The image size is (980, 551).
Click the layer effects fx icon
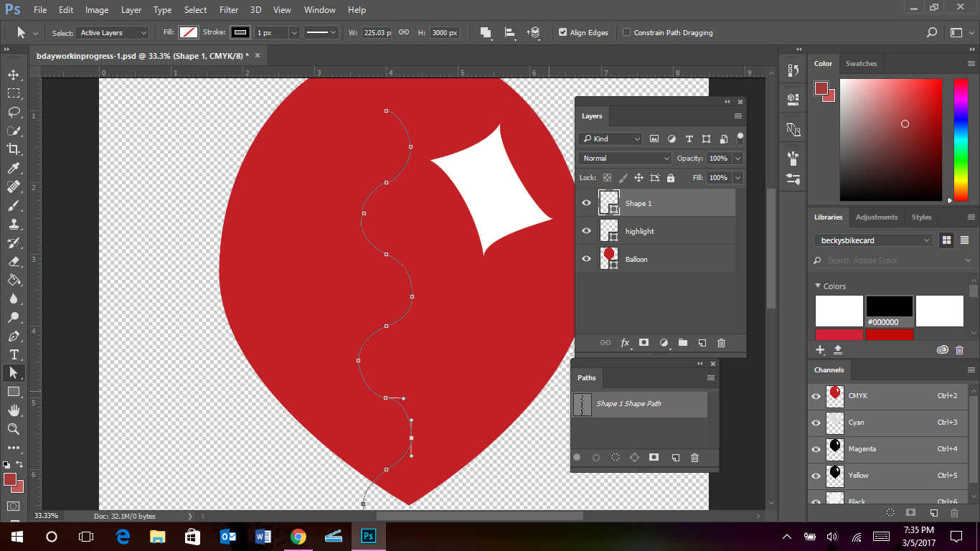pos(625,343)
